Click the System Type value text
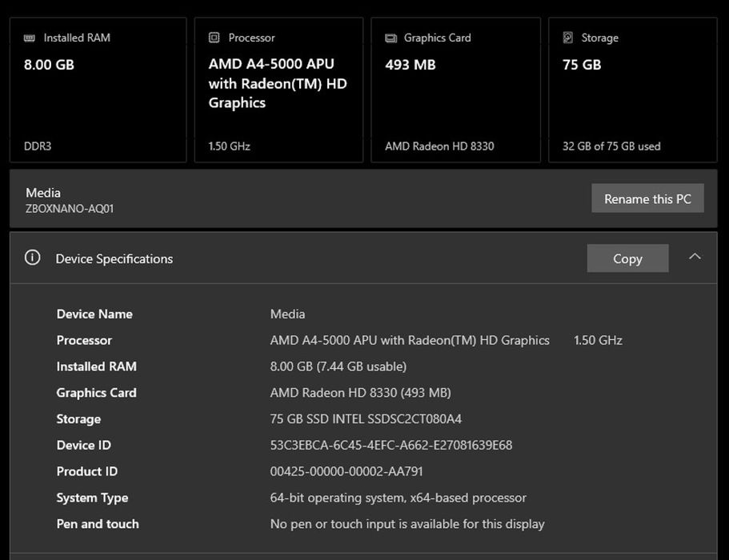729x560 pixels. click(398, 498)
